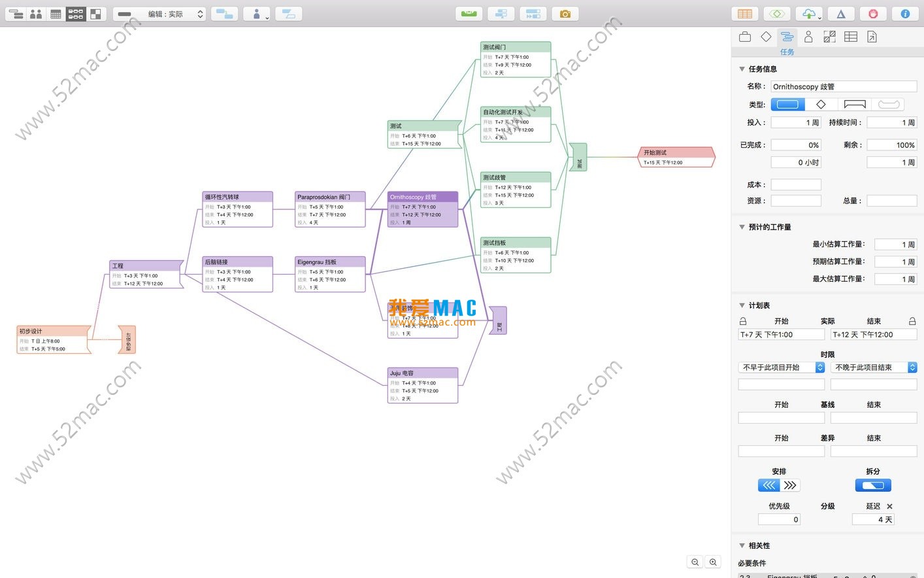Switch to Gantt outline view
The height and width of the screenshot is (578, 924).
[x=16, y=14]
